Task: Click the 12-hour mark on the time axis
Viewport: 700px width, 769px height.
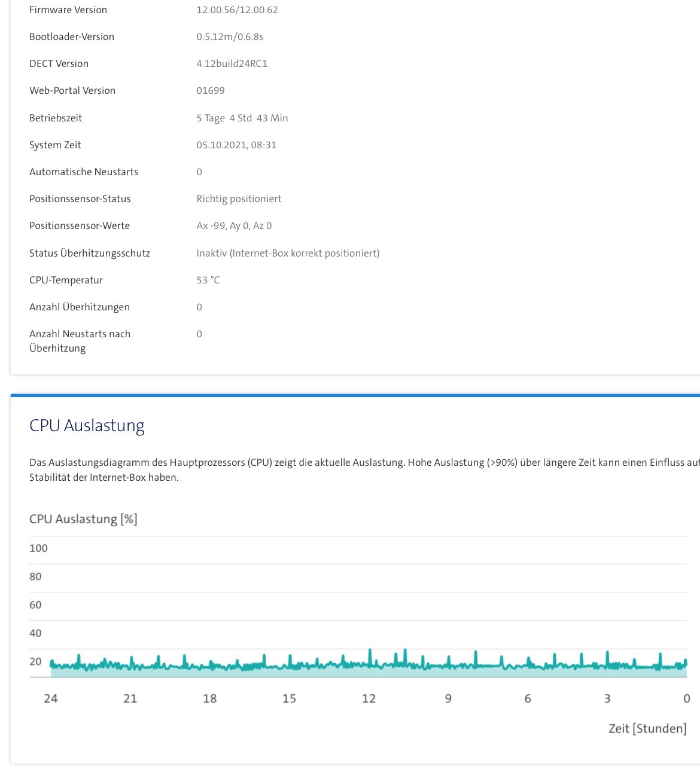Action: point(369,698)
